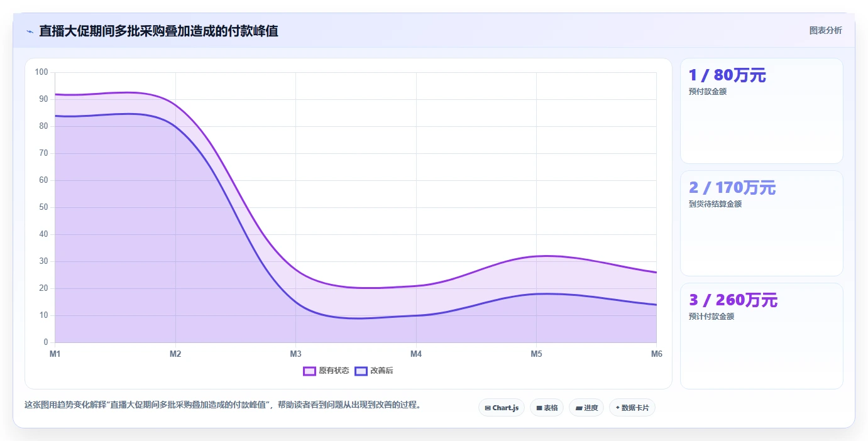
Task: Click the purple 原有状态 legend swatch
Action: pyautogui.click(x=309, y=371)
